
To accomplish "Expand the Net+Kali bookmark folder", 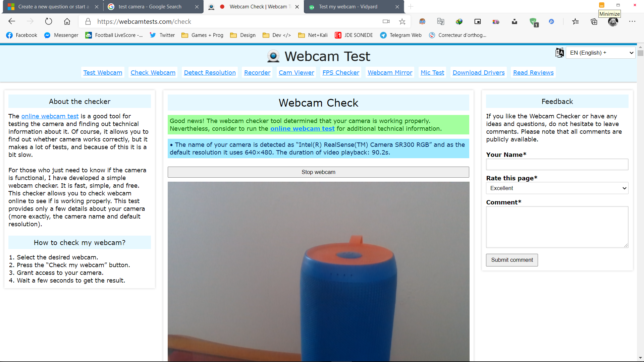I will (313, 35).
